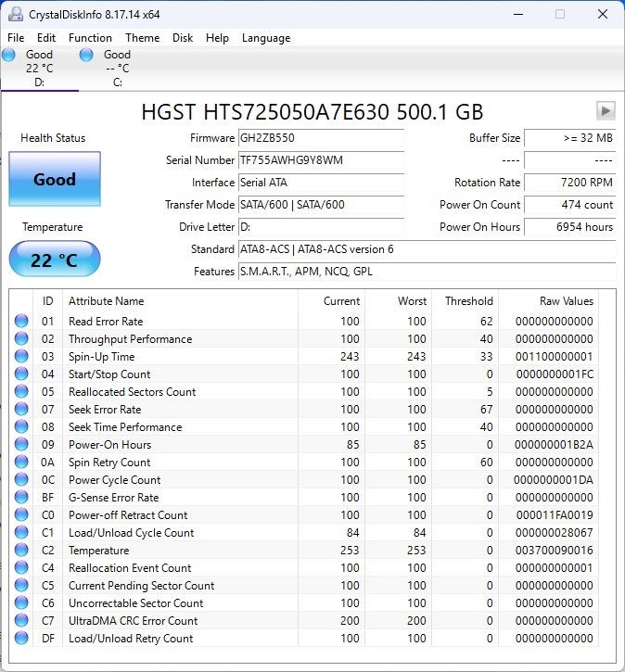The image size is (625, 672).
Task: Click status orb beside Power-On Hours
Action: 21,444
